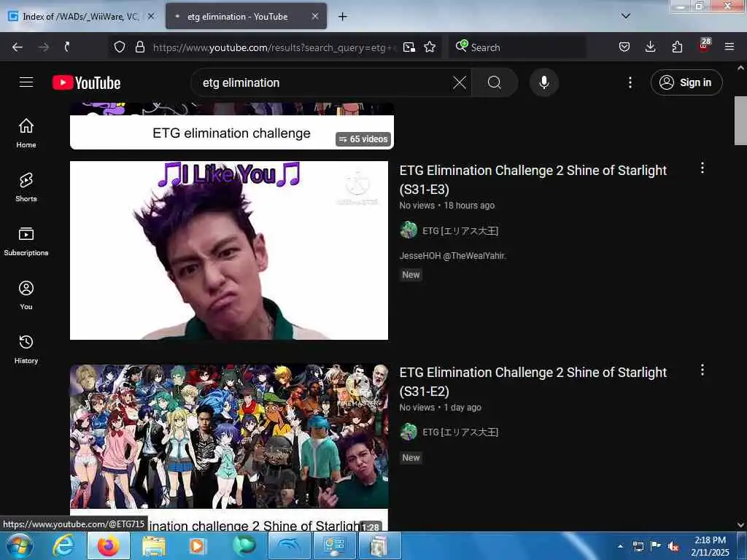
Task: Click the browser forward arrow
Action: tap(44, 47)
